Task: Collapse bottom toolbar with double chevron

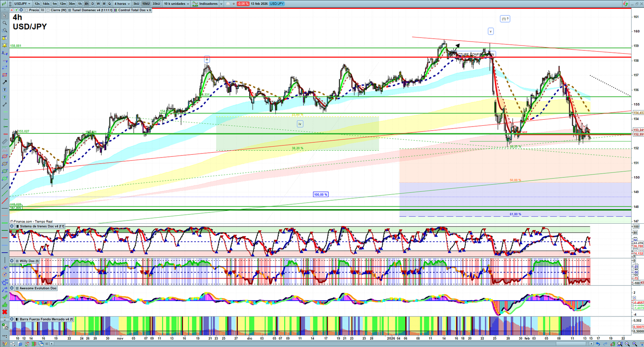Action: click(x=47, y=344)
